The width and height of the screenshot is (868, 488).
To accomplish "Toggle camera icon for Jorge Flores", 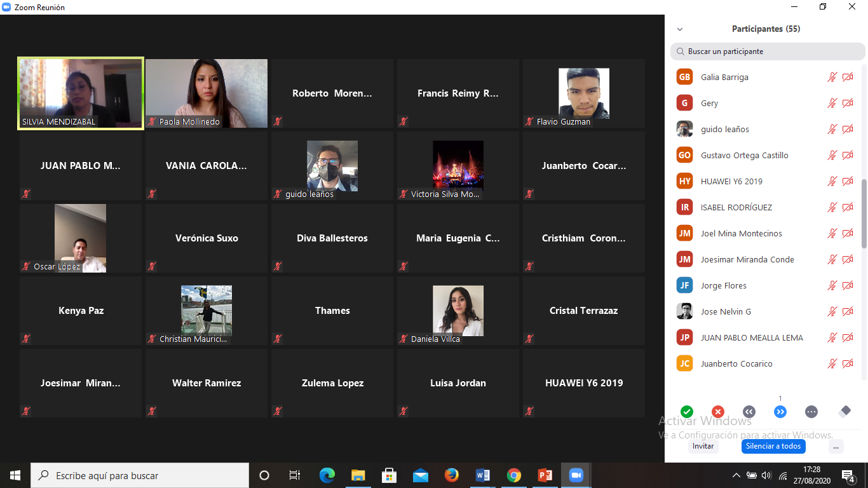I will pyautogui.click(x=848, y=285).
